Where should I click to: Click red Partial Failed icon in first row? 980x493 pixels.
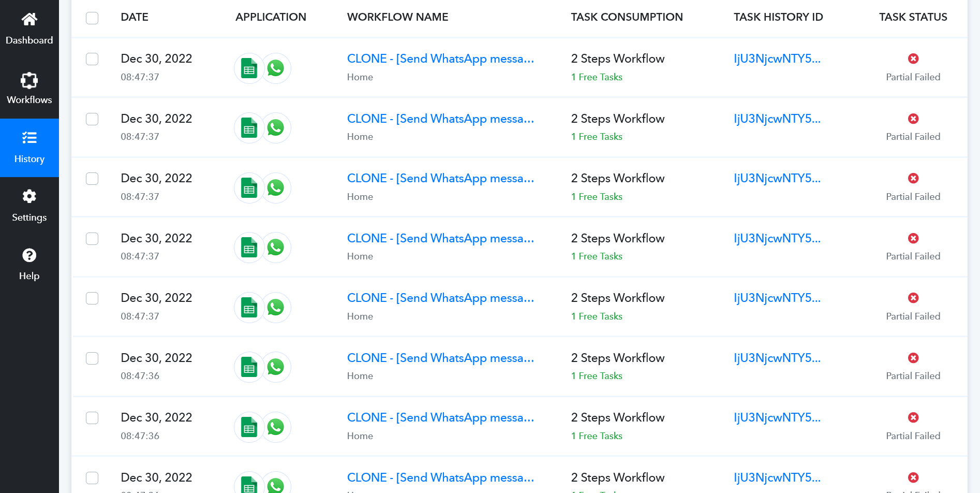click(x=913, y=59)
